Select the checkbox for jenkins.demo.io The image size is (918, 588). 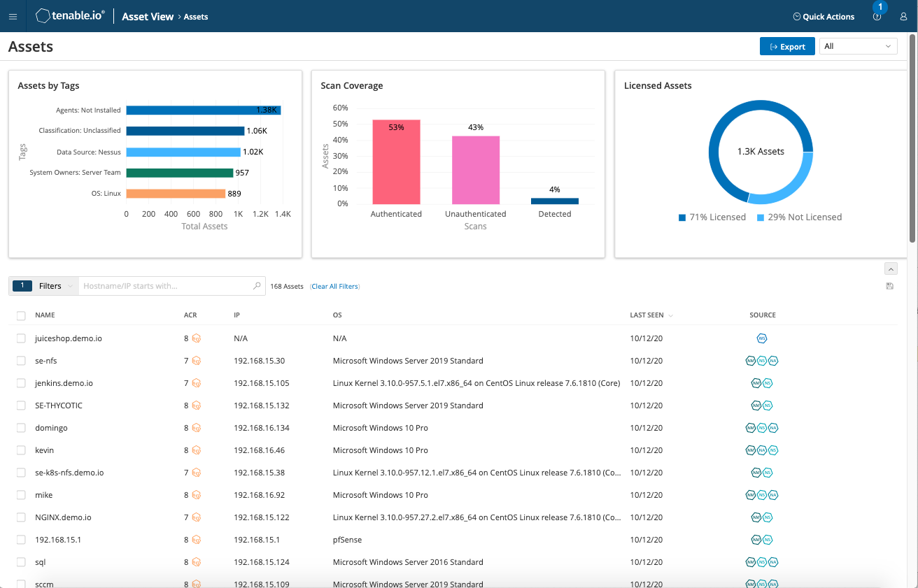21,383
